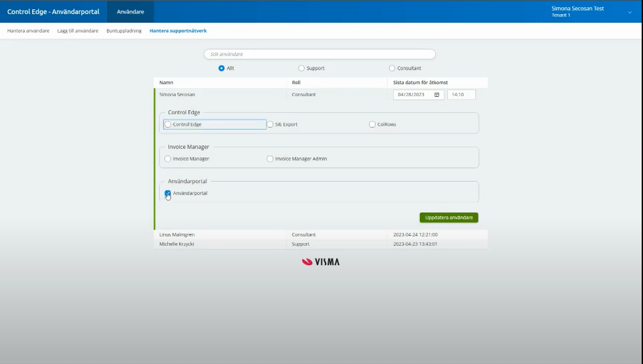This screenshot has height=364, width=643.
Task: Click the 14:10 time field
Action: click(x=461, y=95)
